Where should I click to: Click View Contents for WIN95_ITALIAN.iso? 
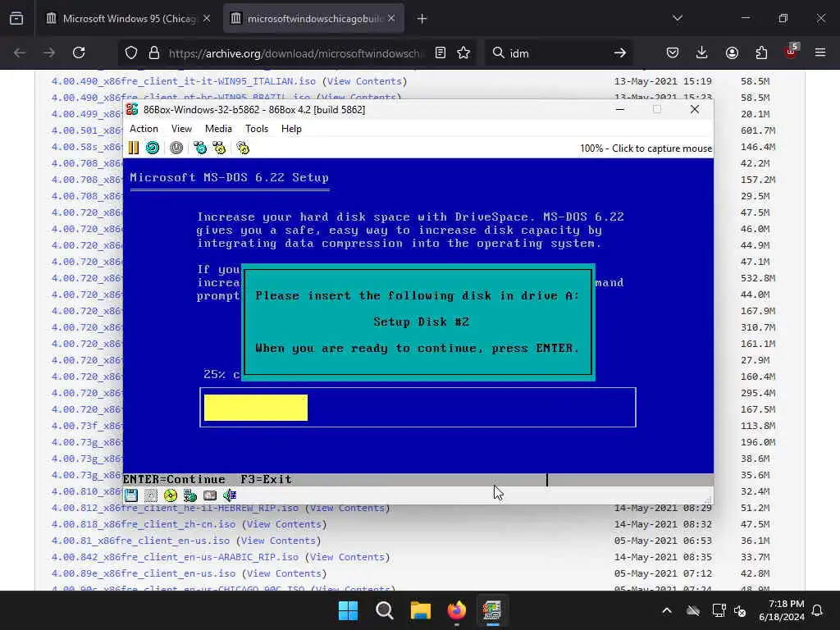(364, 81)
